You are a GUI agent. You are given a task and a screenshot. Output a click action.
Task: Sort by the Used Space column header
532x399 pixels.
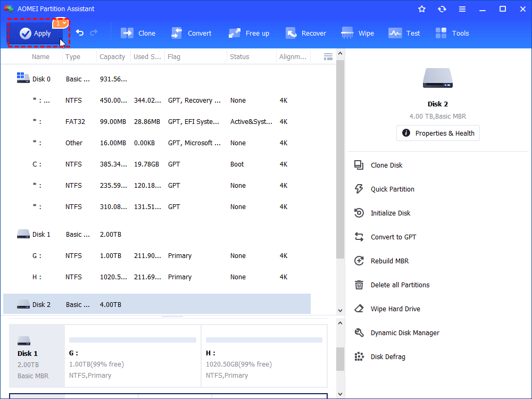[147, 57]
